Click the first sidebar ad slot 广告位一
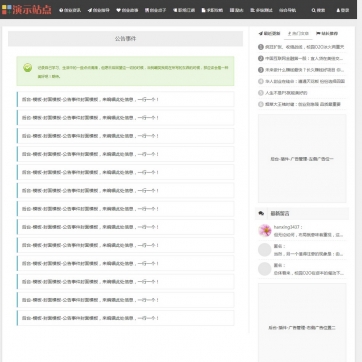Image resolution: width=362 pixels, height=362 pixels. pyautogui.click(x=302, y=159)
